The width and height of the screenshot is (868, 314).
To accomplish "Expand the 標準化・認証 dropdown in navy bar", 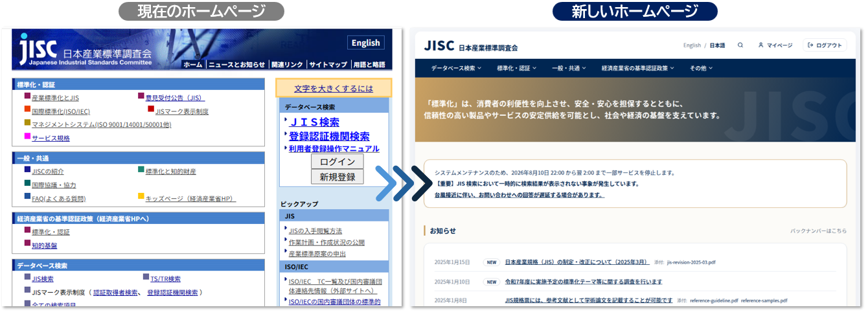I will point(517,68).
